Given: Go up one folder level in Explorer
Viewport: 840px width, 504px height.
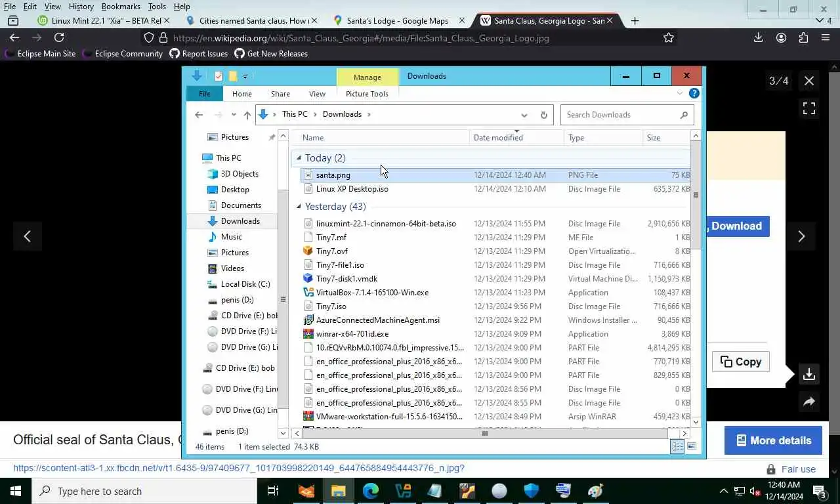Looking at the screenshot, I should pos(247,115).
